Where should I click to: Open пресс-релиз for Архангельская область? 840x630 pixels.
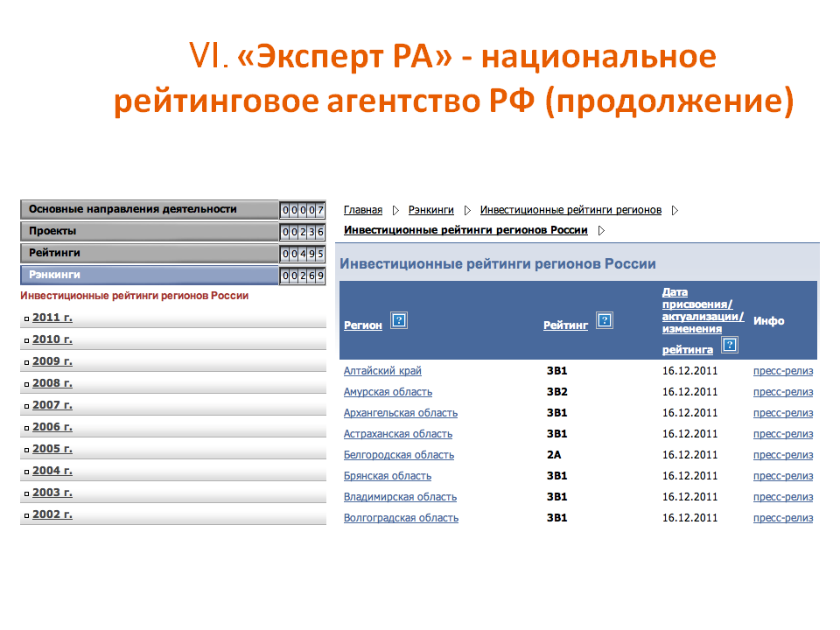pyautogui.click(x=782, y=413)
